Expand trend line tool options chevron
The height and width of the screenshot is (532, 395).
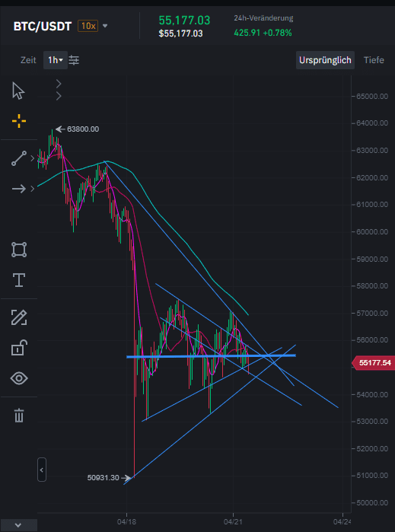click(x=33, y=158)
